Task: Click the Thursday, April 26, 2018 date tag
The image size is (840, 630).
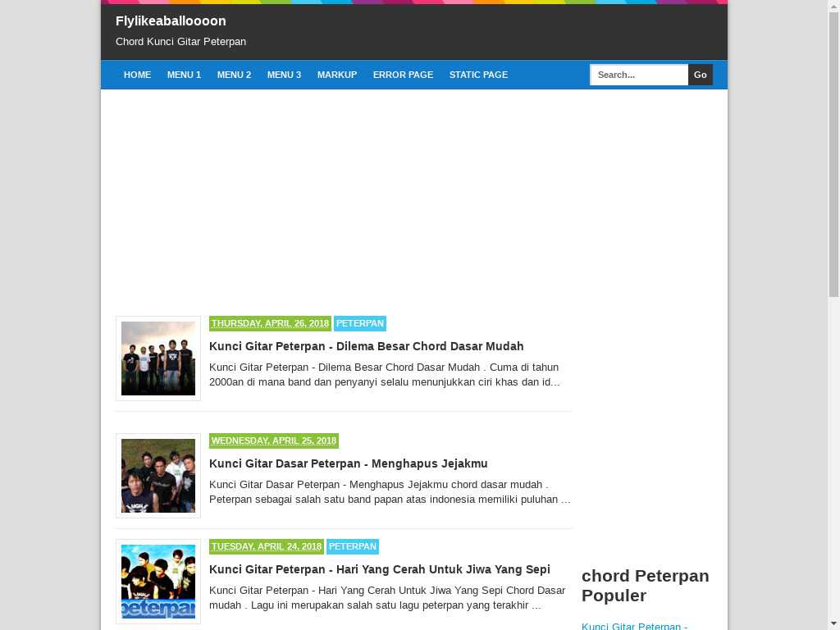Action: point(270,323)
